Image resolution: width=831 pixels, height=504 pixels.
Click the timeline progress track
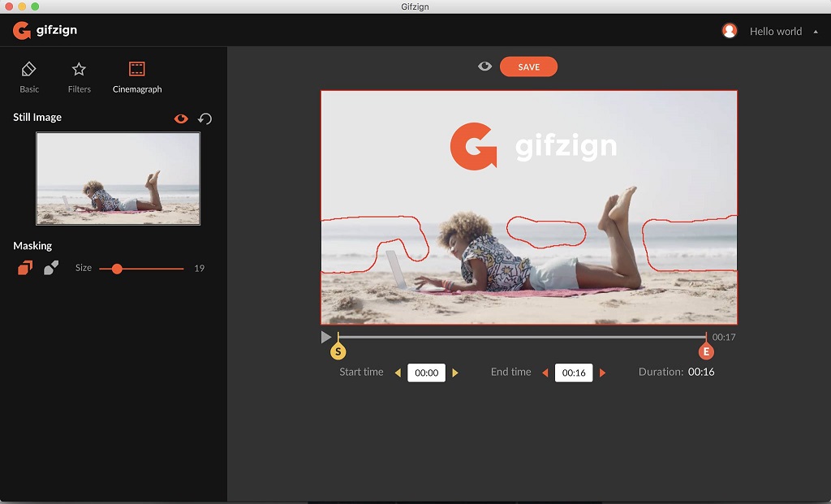click(x=522, y=337)
